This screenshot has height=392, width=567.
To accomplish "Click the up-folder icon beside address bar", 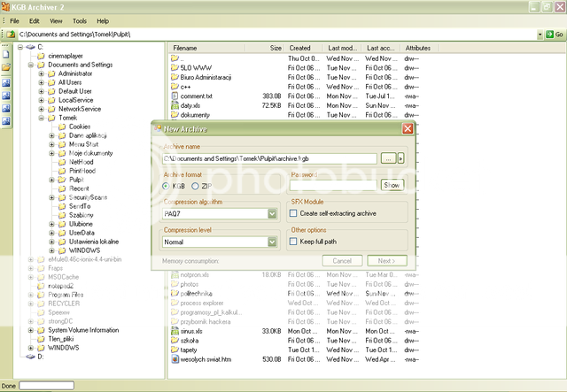I will click(11, 35).
